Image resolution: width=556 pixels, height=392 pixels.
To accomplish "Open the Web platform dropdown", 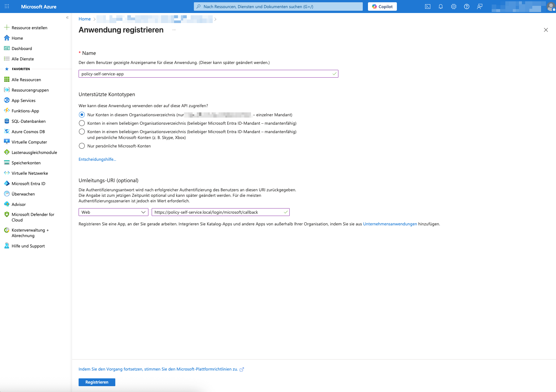I will pos(113,212).
